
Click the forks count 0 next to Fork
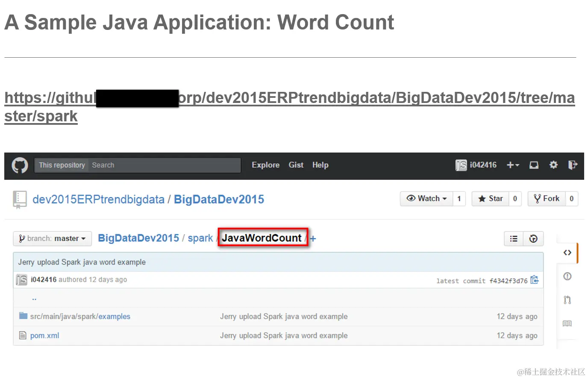[571, 199]
